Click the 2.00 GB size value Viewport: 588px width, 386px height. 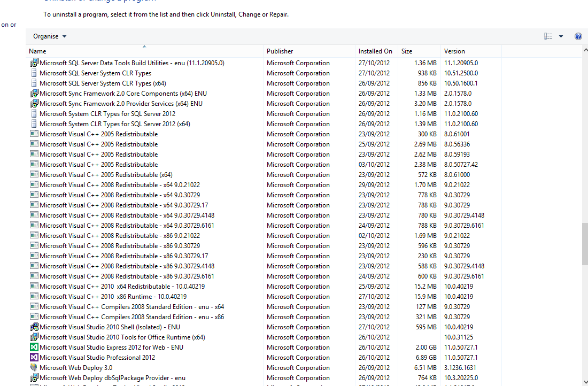click(425, 348)
